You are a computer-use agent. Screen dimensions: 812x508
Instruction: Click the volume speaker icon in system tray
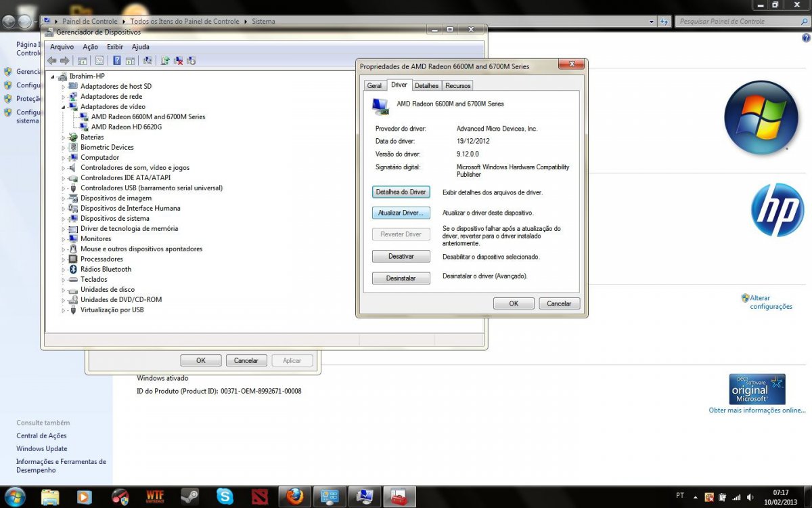point(749,496)
